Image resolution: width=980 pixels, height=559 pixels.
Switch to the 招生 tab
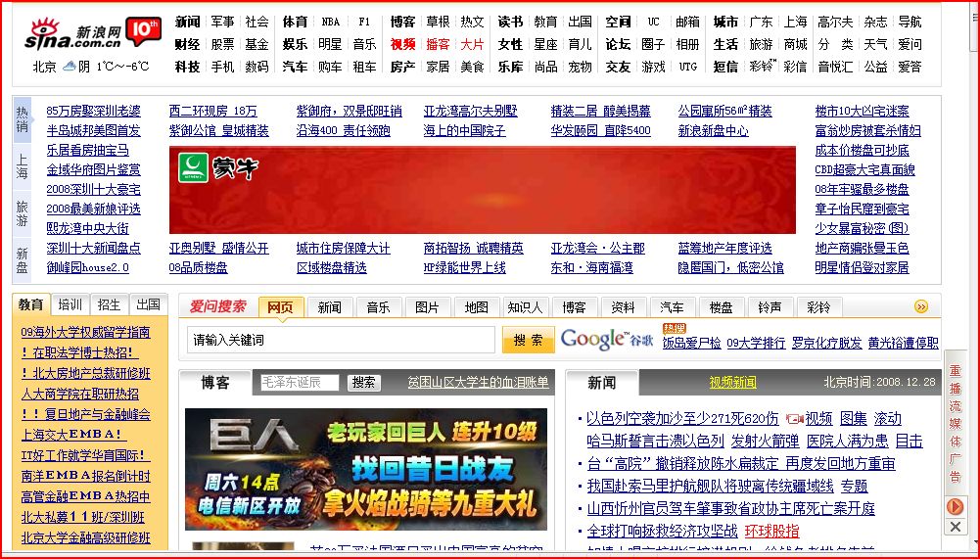coord(109,304)
